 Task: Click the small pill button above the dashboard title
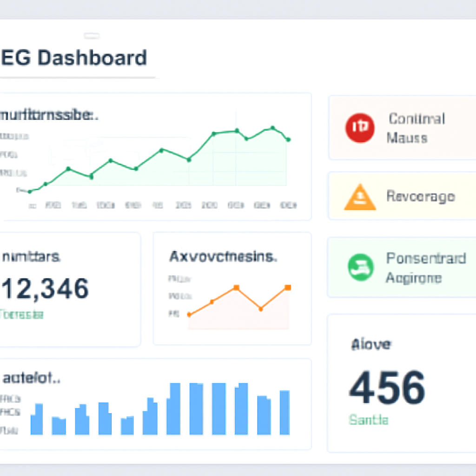point(92,35)
